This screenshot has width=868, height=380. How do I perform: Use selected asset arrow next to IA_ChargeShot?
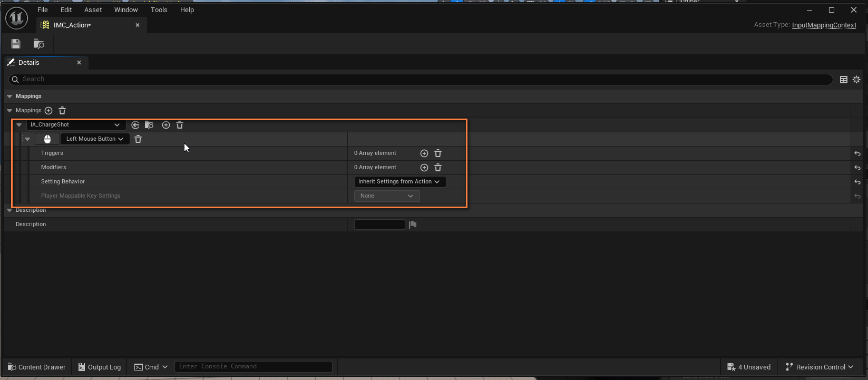click(x=135, y=125)
